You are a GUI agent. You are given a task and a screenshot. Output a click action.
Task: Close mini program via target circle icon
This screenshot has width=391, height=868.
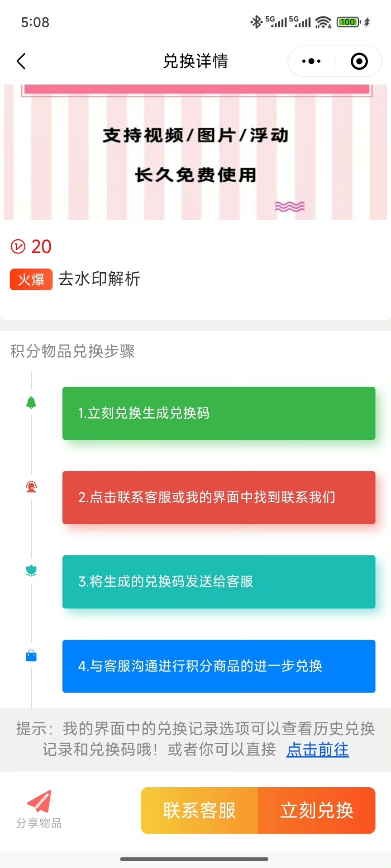[x=359, y=61]
